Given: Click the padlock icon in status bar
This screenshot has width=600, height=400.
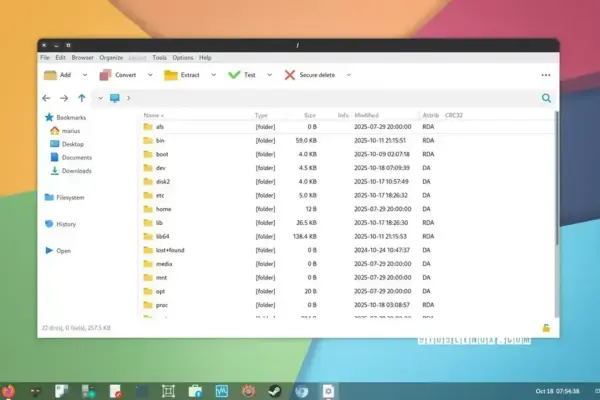Looking at the screenshot, I should (546, 328).
